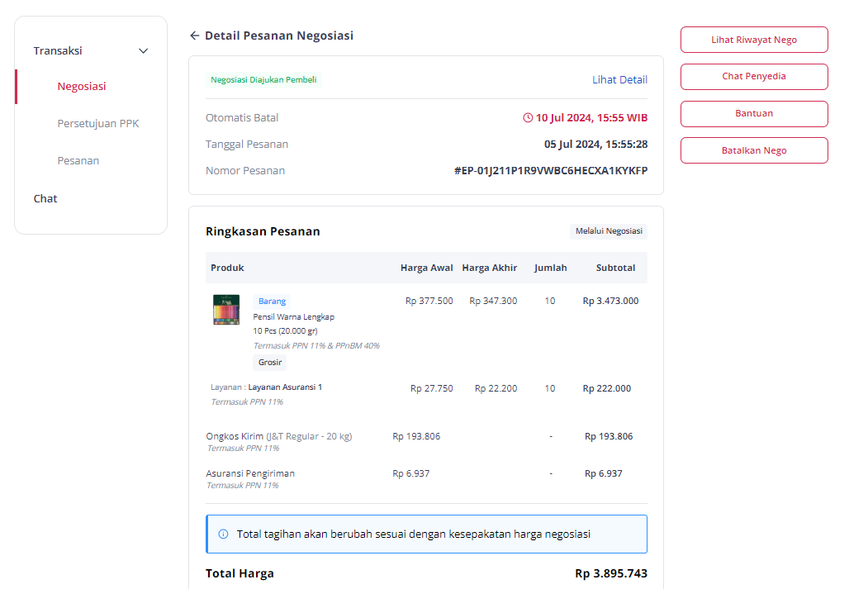
Task: Click the Melalui Negosiasi badge
Action: click(609, 230)
